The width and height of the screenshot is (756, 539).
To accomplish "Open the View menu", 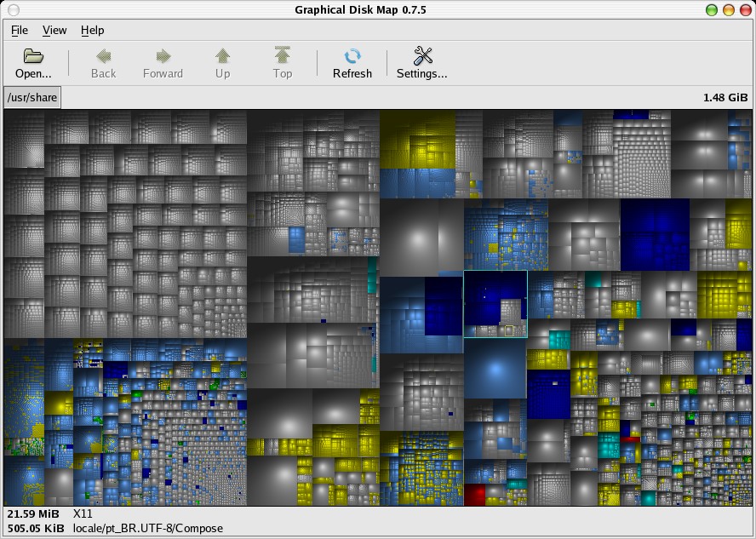I will [54, 30].
